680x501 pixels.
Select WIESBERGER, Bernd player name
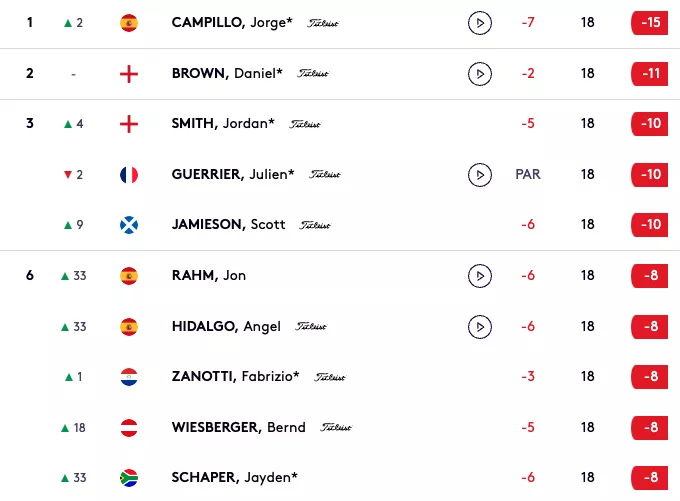coord(239,427)
